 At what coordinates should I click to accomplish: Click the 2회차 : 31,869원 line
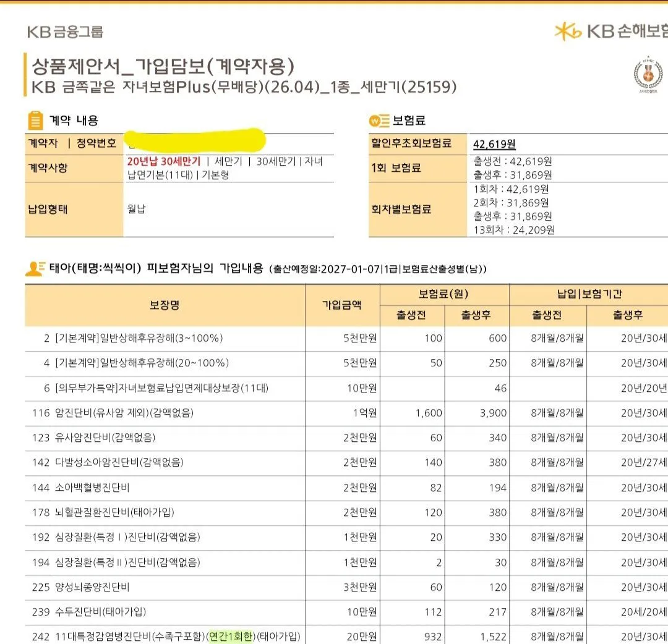coord(511,203)
